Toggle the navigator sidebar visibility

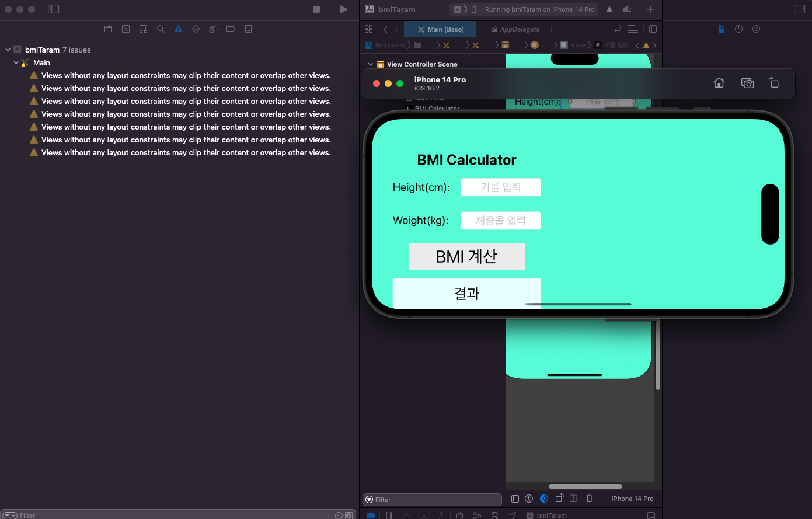[53, 9]
